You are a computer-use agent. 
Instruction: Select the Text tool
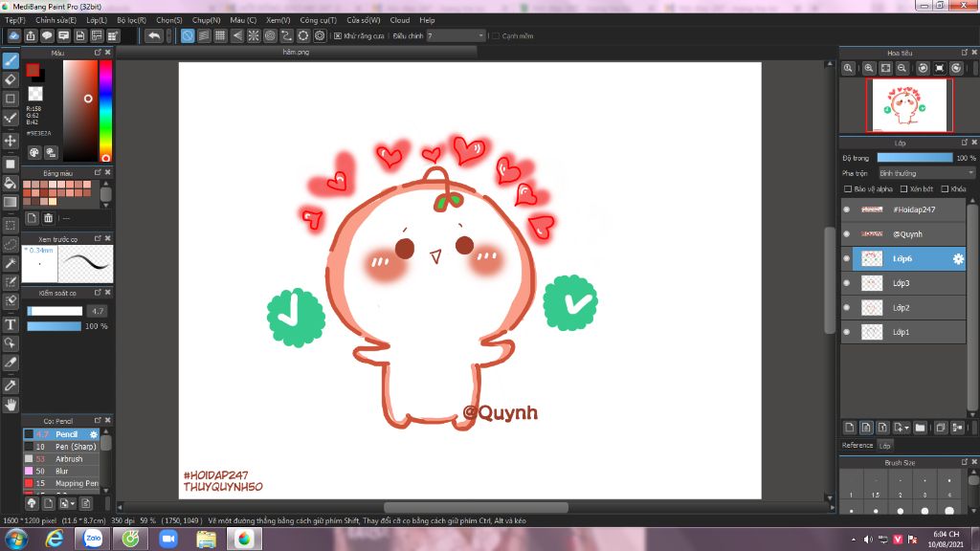(x=11, y=324)
